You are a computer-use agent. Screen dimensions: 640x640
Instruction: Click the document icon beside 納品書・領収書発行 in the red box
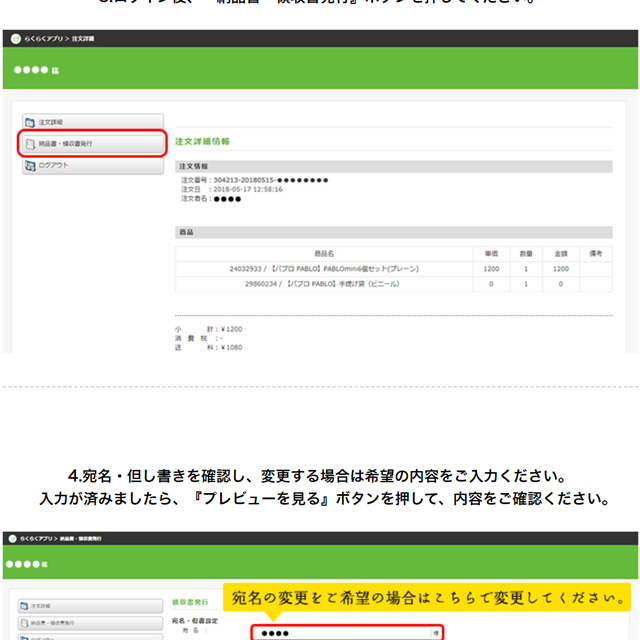coord(30,144)
